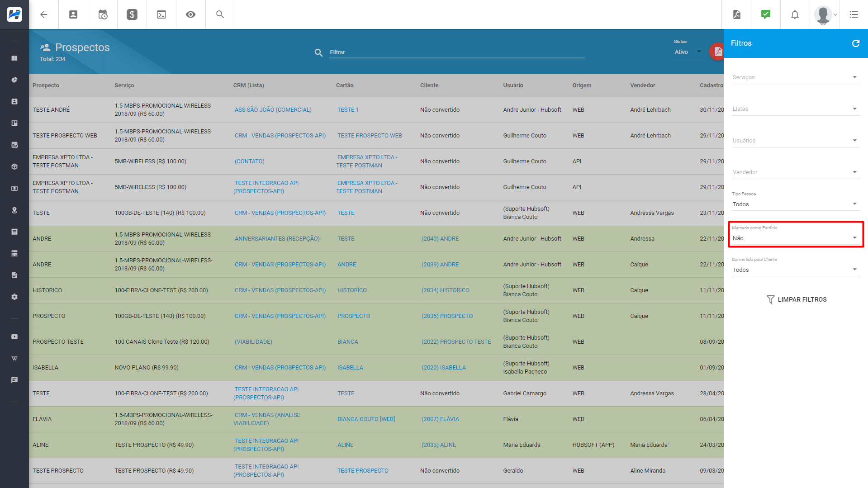Open the (CONTATO) list link
This screenshot has width=868, height=488.
249,161
